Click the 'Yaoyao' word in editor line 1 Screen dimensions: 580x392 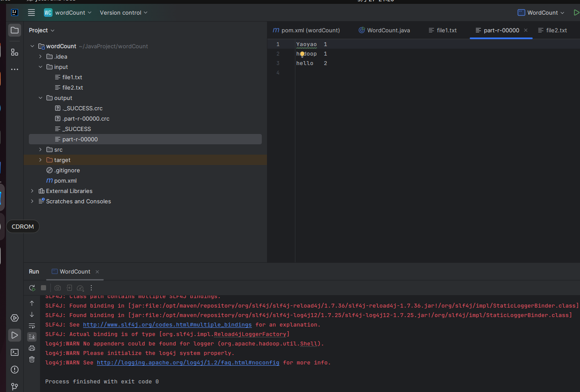pos(307,44)
